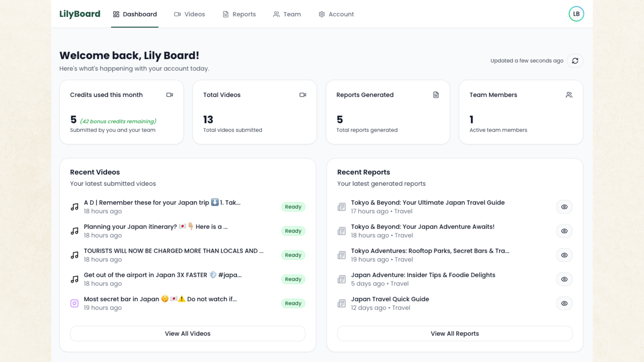Screen dimensions: 644x362
Task: Click the refresh dashboard icon
Action: click(575, 61)
